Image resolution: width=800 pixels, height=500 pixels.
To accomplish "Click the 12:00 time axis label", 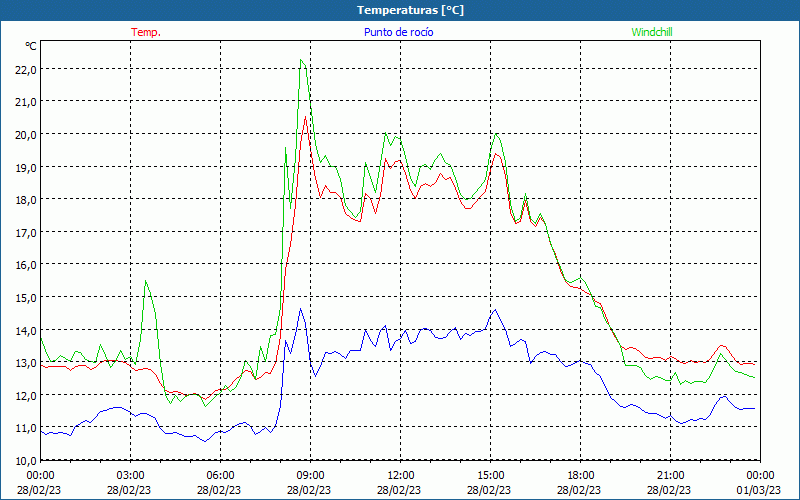I will click(x=401, y=476).
